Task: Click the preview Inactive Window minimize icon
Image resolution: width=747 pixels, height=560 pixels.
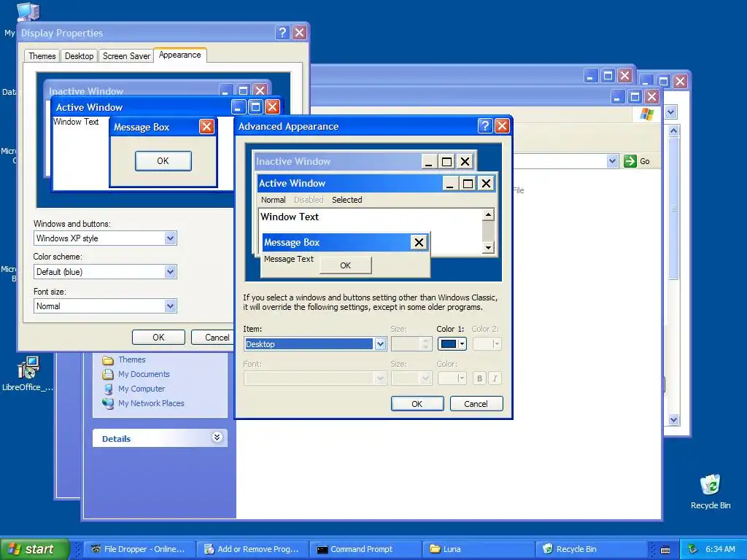Action: click(429, 161)
